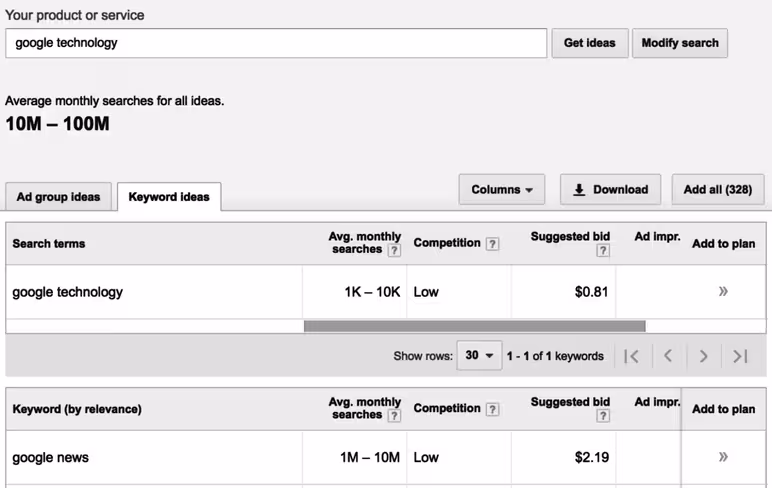Select the google technology search term row text

pyautogui.click(x=67, y=292)
